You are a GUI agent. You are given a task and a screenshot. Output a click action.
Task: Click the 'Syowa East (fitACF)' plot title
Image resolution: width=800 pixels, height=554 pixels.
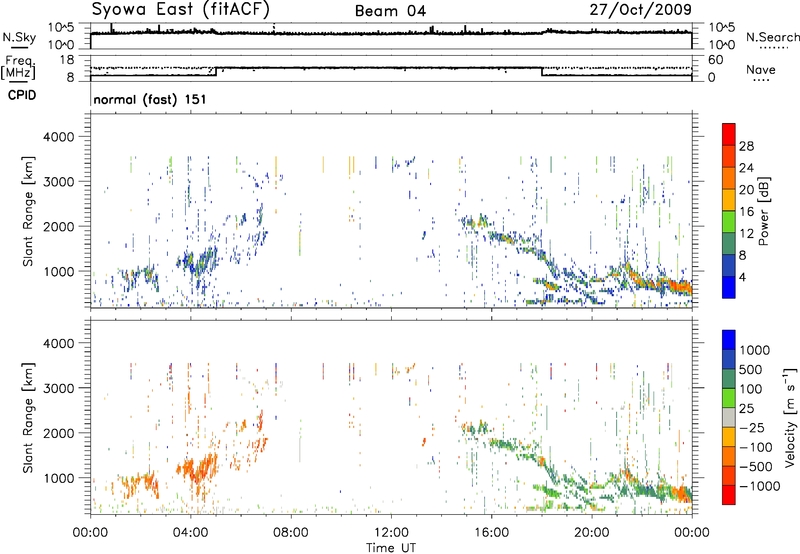pos(181,10)
